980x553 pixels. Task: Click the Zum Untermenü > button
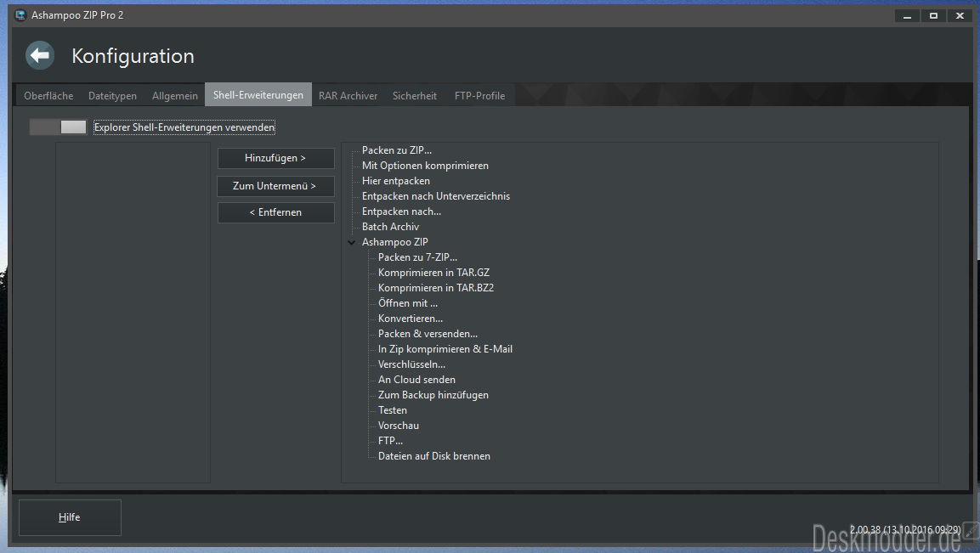(275, 185)
